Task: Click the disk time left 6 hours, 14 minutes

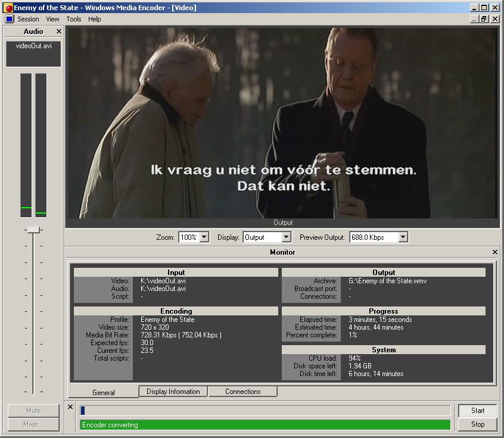Action: click(x=376, y=374)
